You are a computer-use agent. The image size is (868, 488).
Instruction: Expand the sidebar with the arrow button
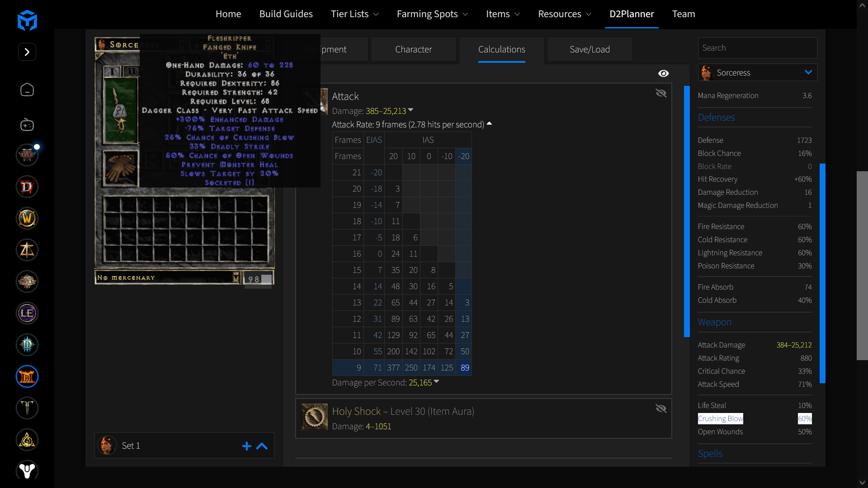tap(27, 52)
